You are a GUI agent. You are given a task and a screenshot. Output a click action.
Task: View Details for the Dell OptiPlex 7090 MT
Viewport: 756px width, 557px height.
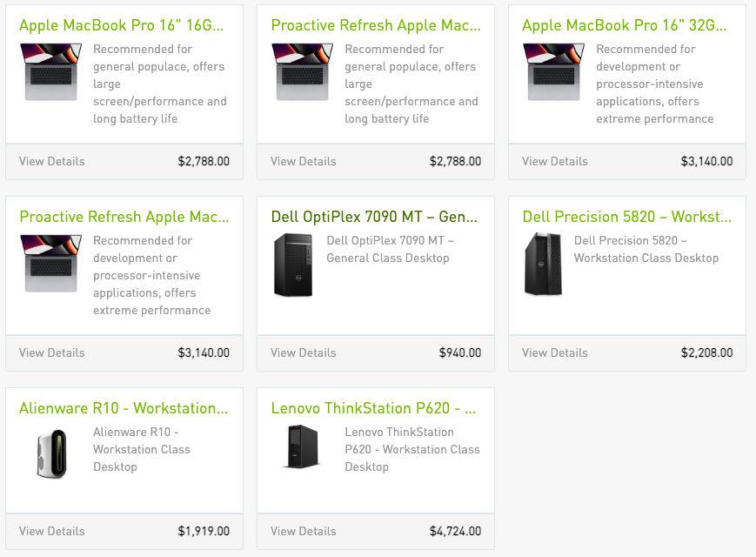point(303,352)
